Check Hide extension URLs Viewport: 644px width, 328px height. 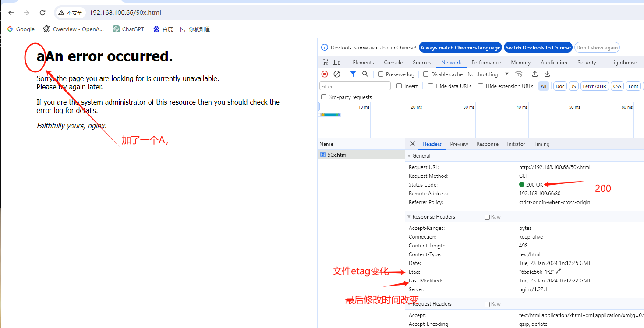coord(481,86)
